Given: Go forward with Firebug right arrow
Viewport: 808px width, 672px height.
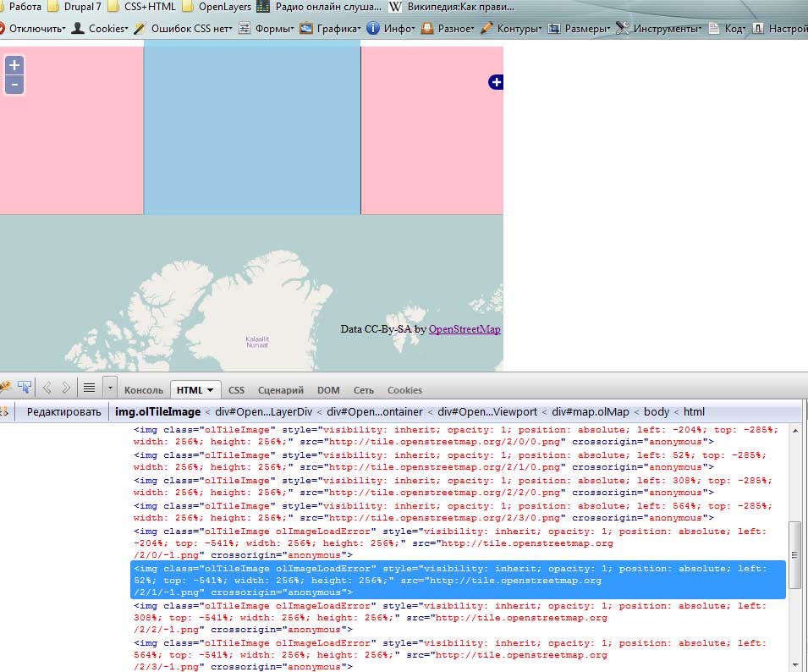Looking at the screenshot, I should [66, 388].
